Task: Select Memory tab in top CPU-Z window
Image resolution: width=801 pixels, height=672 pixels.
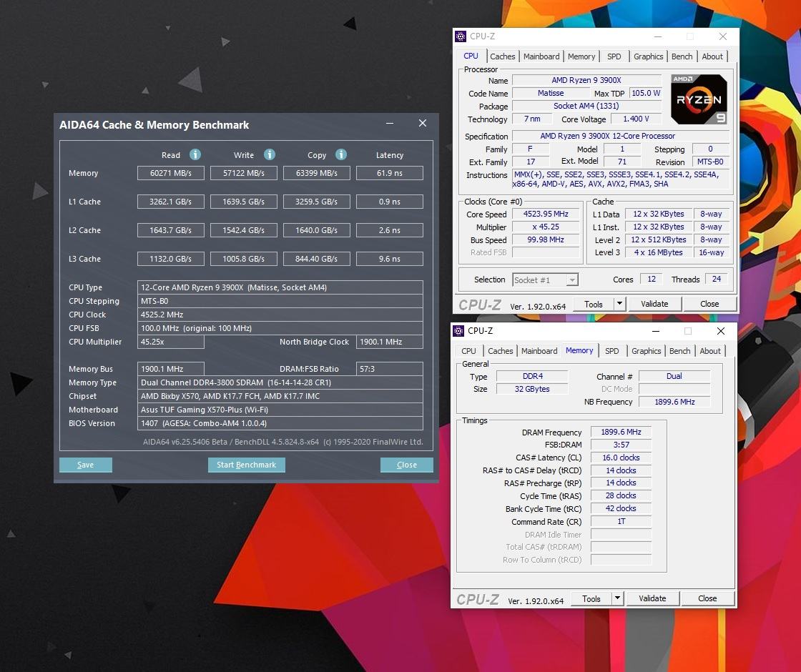Action: tap(581, 56)
